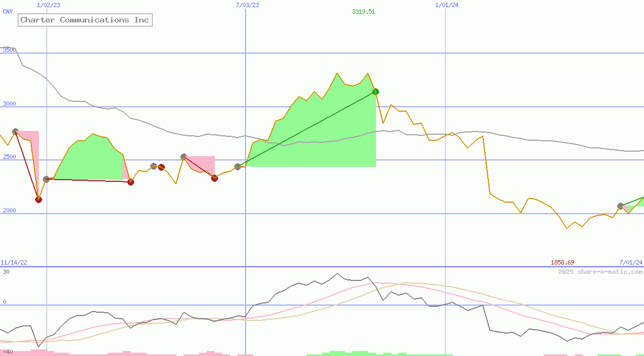Click the 1858.69 low price label
Screen dimensions: 644x356
(x=563, y=262)
